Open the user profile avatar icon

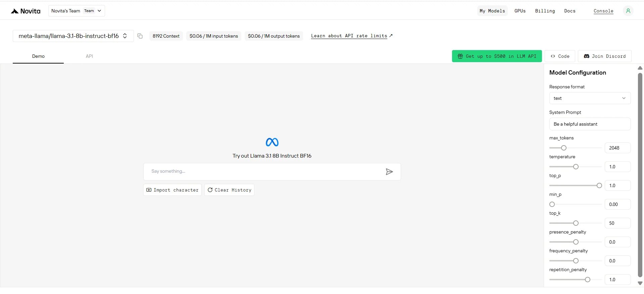pyautogui.click(x=628, y=11)
